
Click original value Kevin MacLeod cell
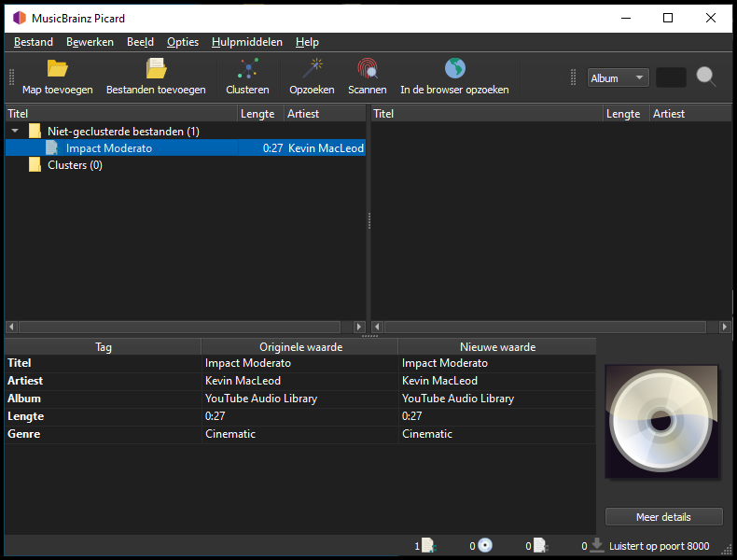[x=299, y=381]
